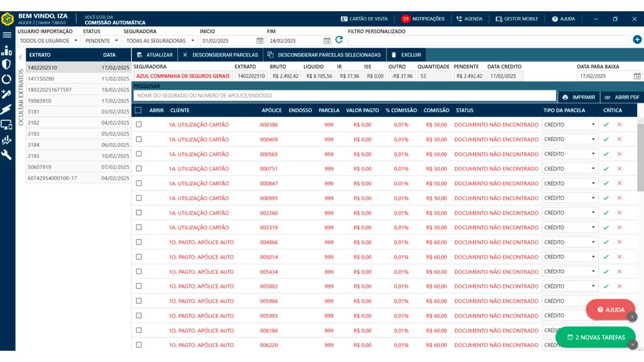Toggle the select-all checkbox in table header
The width and height of the screenshot is (644, 362).
click(138, 110)
